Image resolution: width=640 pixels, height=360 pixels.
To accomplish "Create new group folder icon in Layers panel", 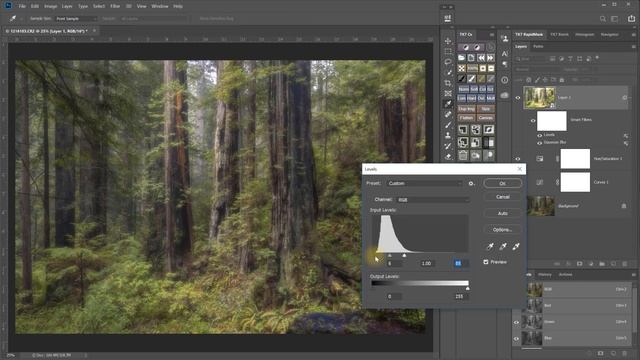I will click(602, 264).
